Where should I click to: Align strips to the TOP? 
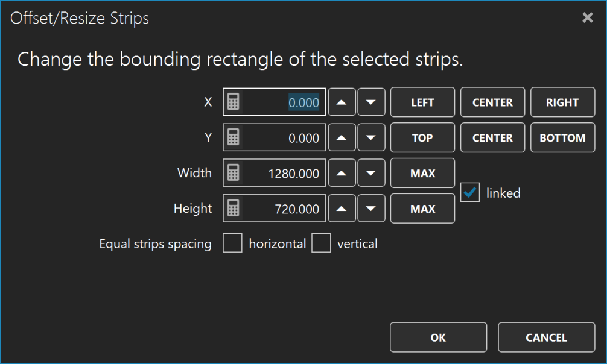422,137
